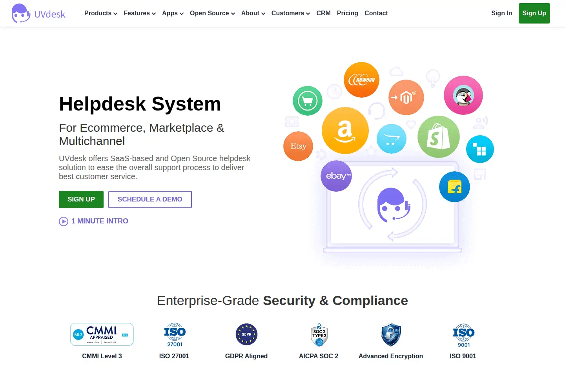The height and width of the screenshot is (392, 565).
Task: Select the Magento integration bubble icon
Action: (406, 97)
